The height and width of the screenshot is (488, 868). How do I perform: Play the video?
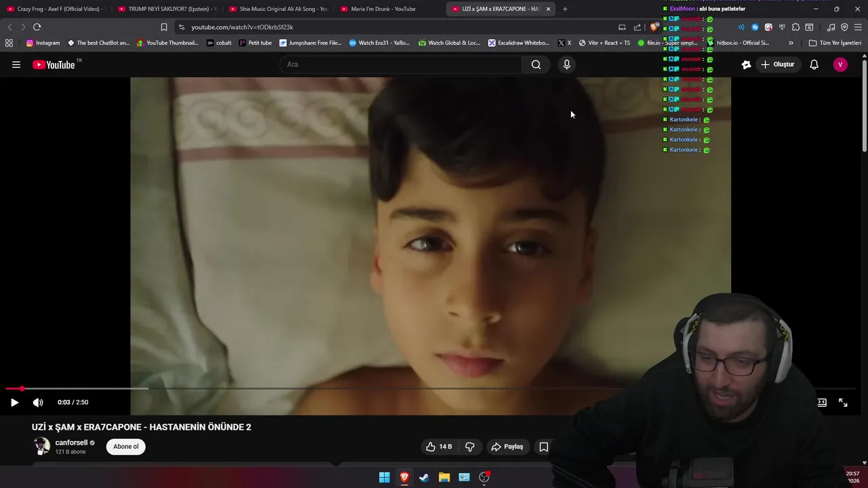(14, 402)
